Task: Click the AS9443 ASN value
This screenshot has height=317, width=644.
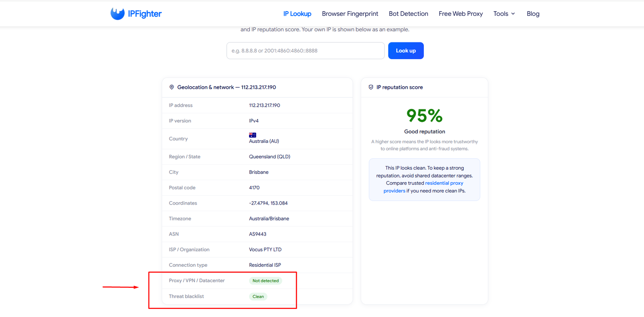Action: 258,234
